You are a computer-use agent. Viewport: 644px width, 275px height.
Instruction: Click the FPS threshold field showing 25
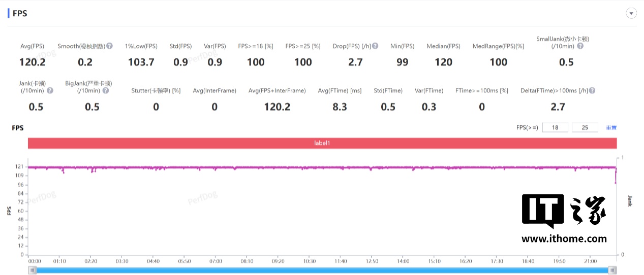click(585, 128)
